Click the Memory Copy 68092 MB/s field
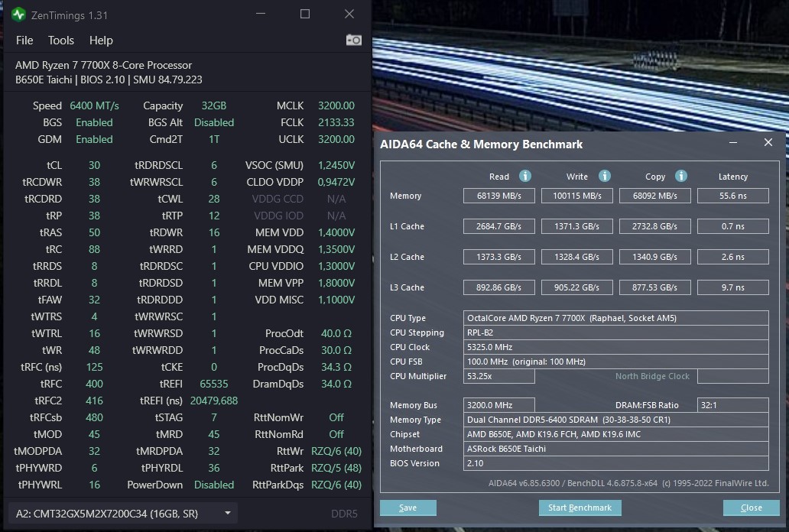This screenshot has width=789, height=532. pos(654,196)
